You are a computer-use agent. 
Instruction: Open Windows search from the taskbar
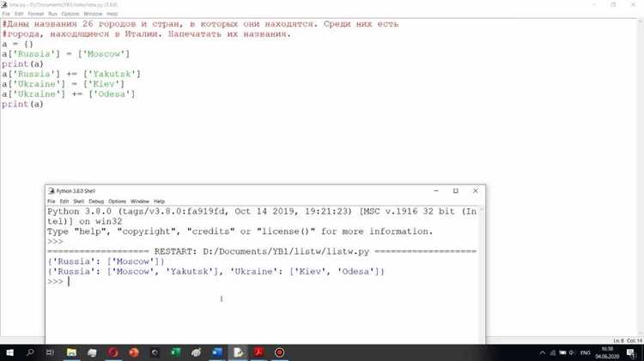[x=30, y=352]
